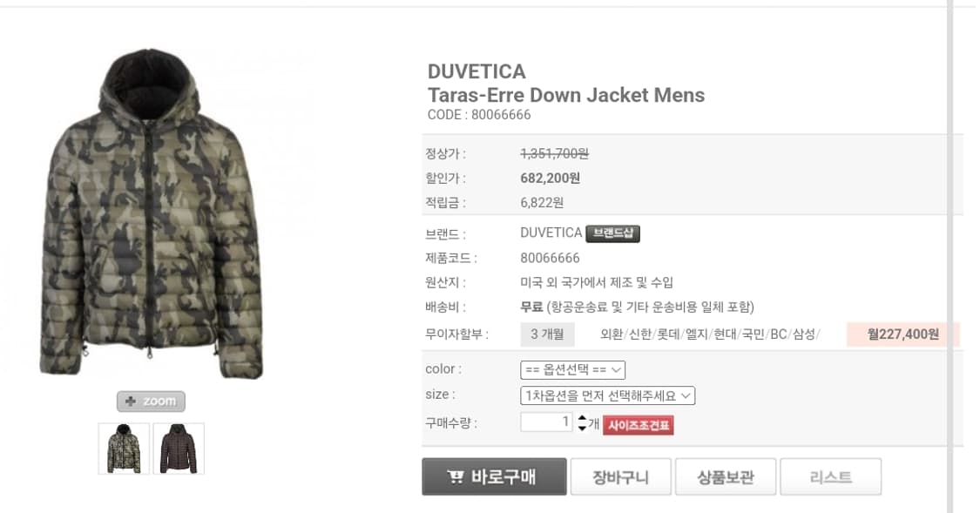Decrease purchase quantity with down arrow
Screen dimensions: 980x513
point(582,428)
